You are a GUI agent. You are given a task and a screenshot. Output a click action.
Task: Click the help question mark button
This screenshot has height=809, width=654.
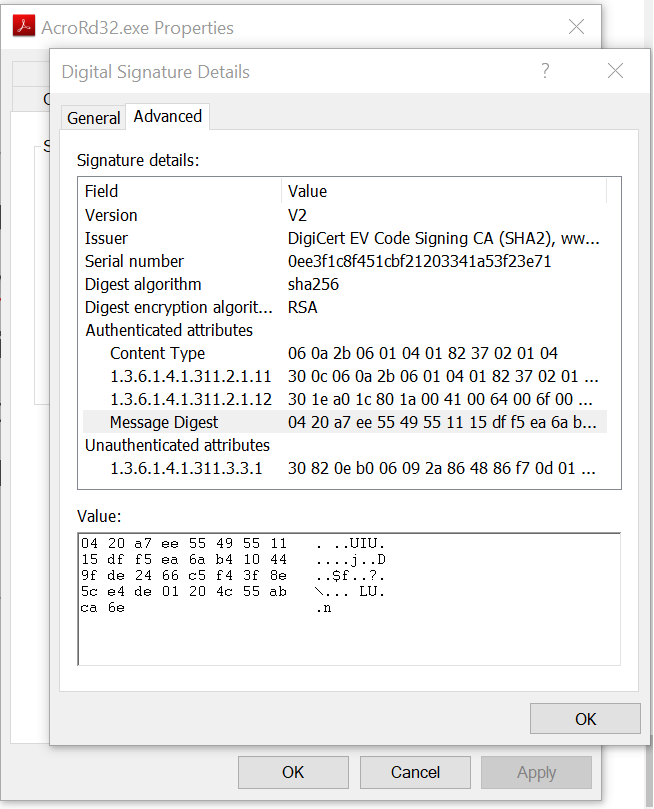point(545,71)
